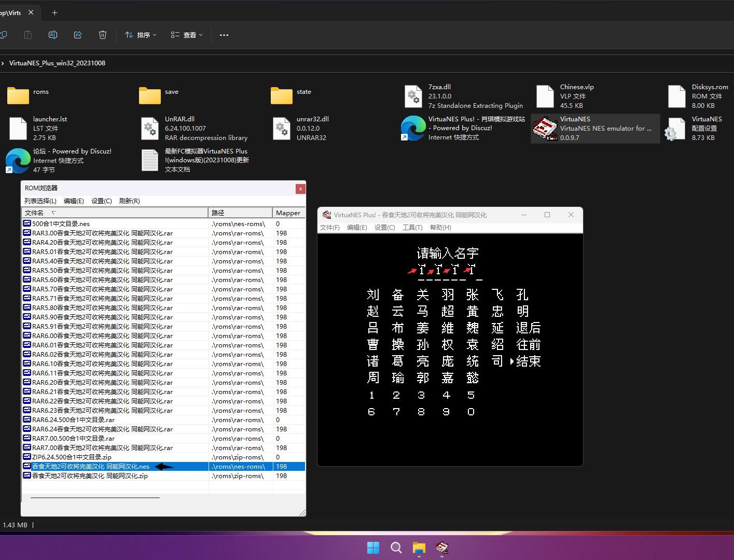This screenshot has width=734, height=560.
Task: Click the rename icon in Explorer toolbar
Action: coord(53,35)
